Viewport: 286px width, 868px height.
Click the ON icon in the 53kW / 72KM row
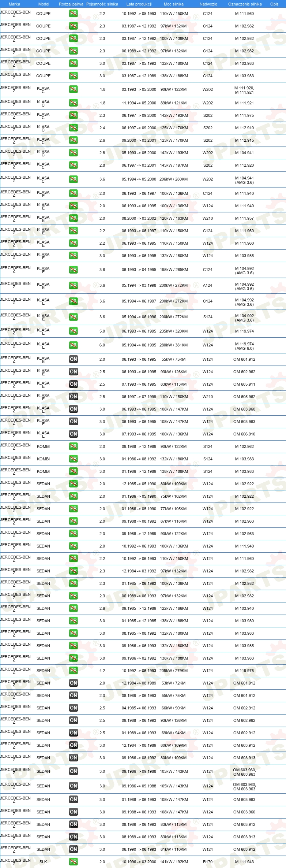(74, 683)
